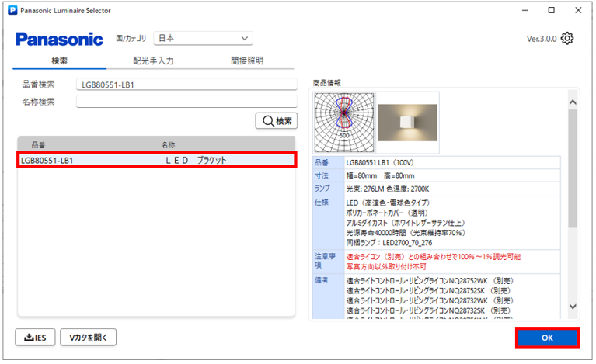
Task: Open the 間接照明 tab
Action: (247, 61)
